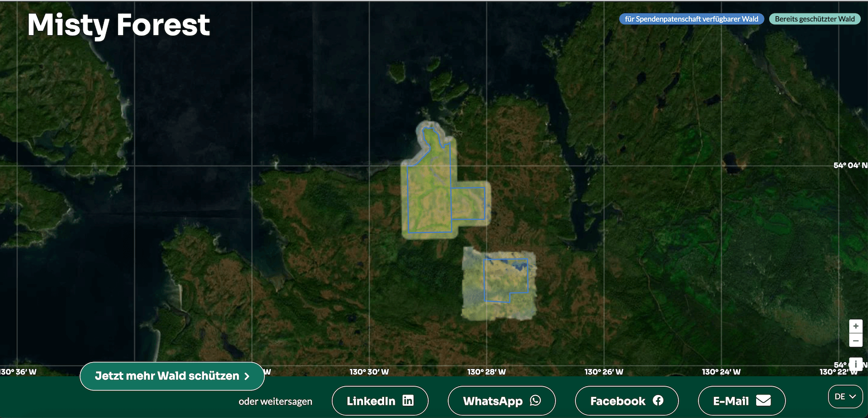Open the DE language dropdown

(845, 396)
